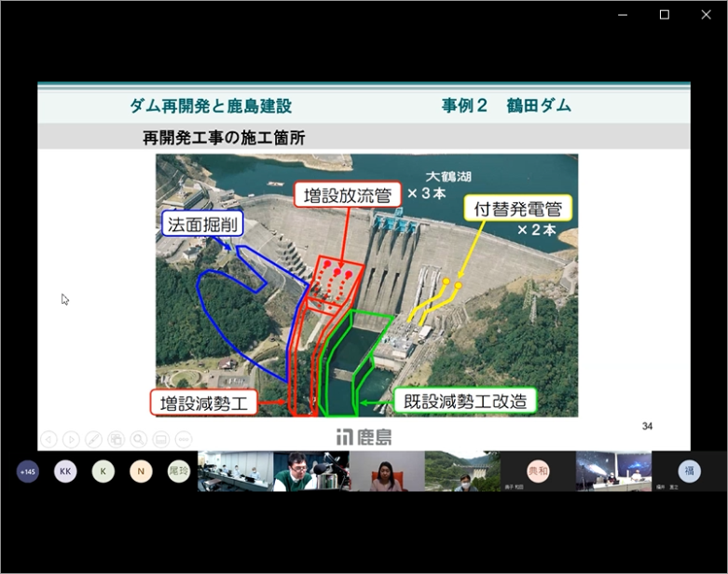728x574 pixels.
Task: Click the 尾玲 participant avatar
Action: (x=178, y=471)
